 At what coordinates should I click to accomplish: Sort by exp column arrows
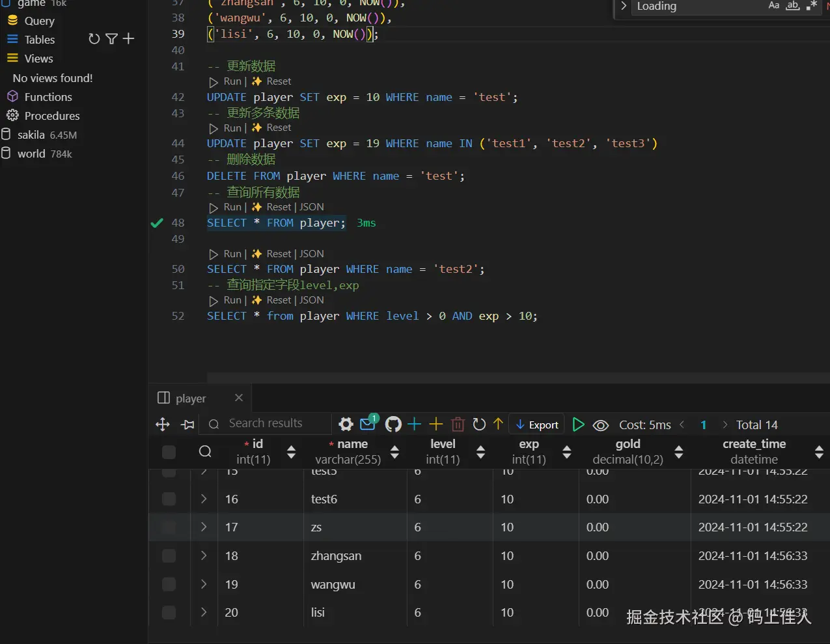click(x=566, y=452)
